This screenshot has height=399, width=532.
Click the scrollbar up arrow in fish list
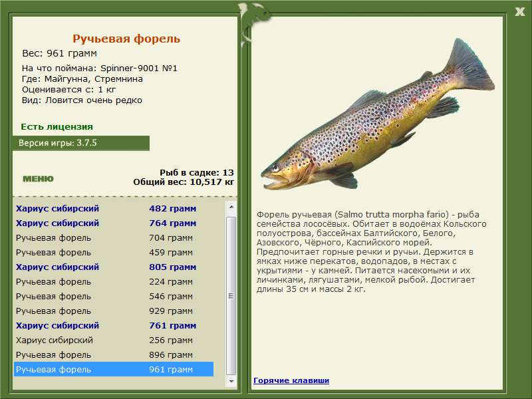231,207
